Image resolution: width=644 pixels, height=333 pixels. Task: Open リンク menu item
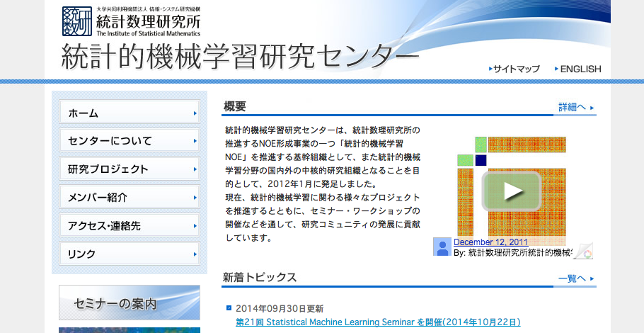coord(130,254)
